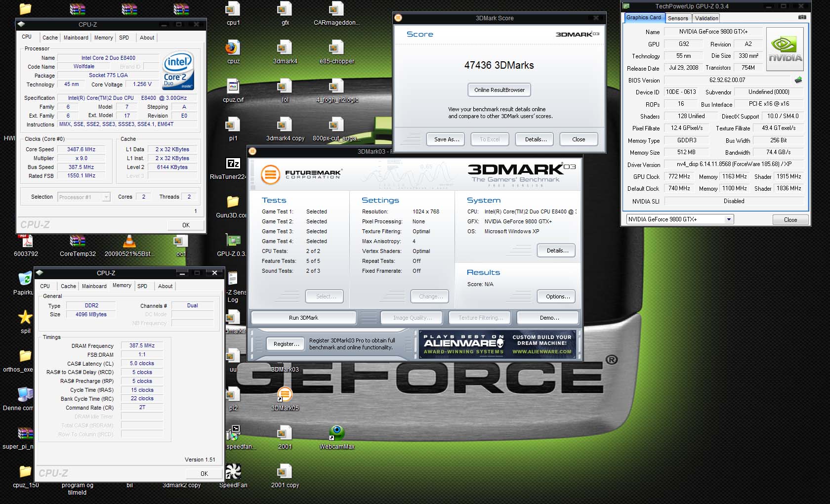Click the Core Speed value 3487.6 MHz
The image size is (830, 504).
pyautogui.click(x=81, y=149)
